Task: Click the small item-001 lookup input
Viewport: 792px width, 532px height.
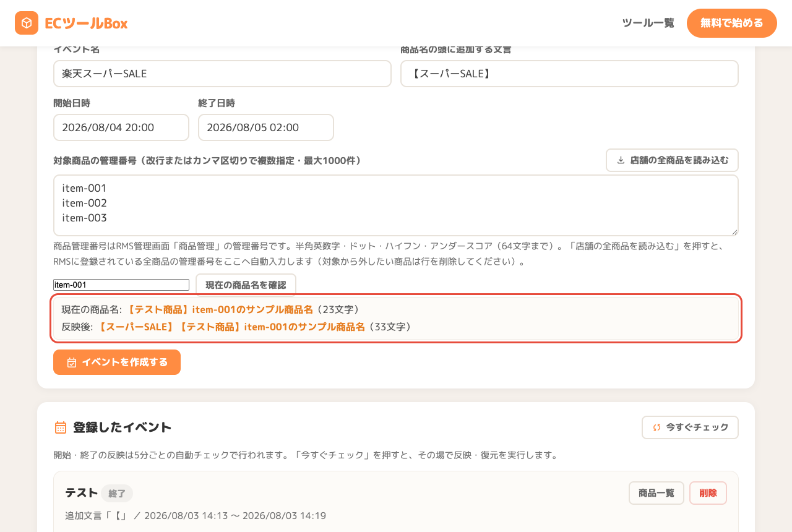Action: [x=121, y=285]
